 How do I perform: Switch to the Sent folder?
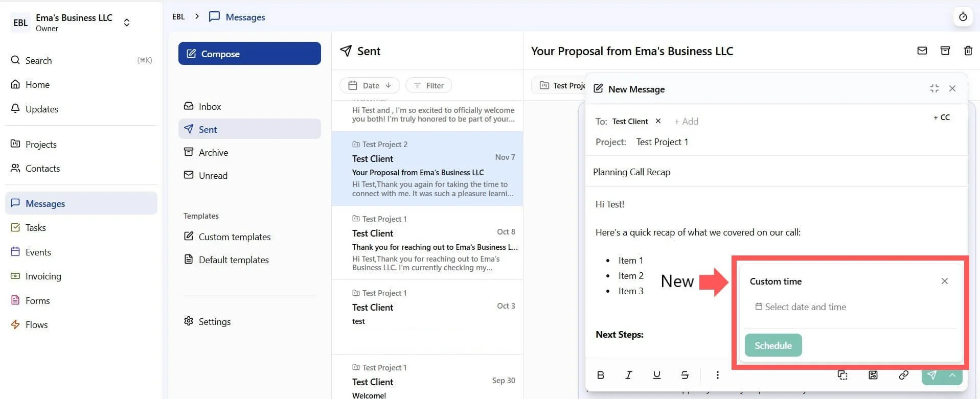(249, 129)
